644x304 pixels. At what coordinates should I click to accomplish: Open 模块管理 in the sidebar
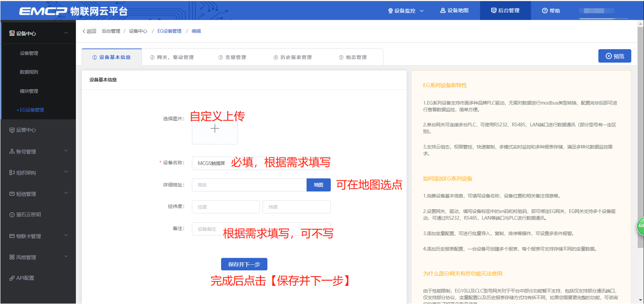coord(29,91)
